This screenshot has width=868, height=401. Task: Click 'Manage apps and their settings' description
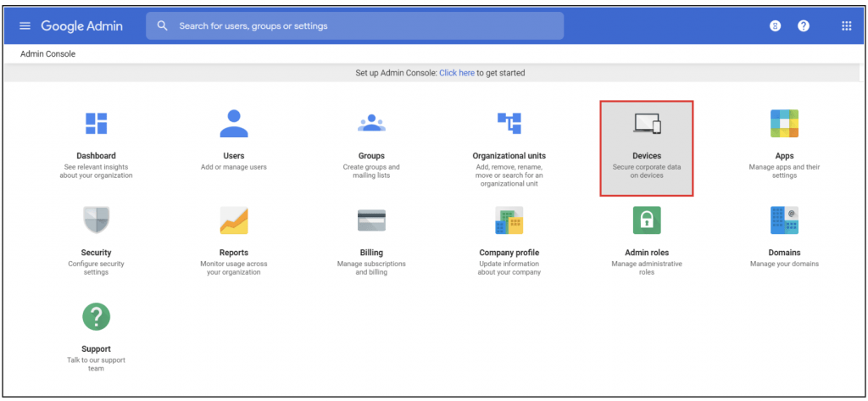click(x=784, y=171)
